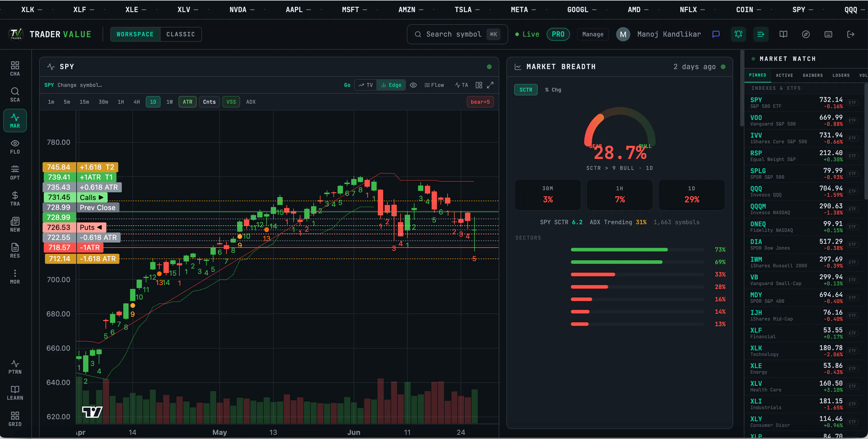Image resolution: width=868 pixels, height=439 pixels.
Task: Click the TradingView logo on chart
Action: 92,412
